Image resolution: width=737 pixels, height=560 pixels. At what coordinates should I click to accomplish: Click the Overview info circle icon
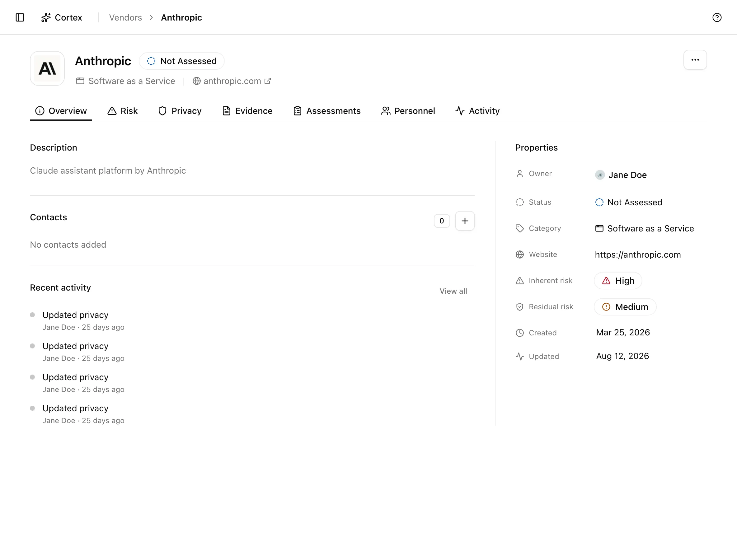click(x=40, y=111)
